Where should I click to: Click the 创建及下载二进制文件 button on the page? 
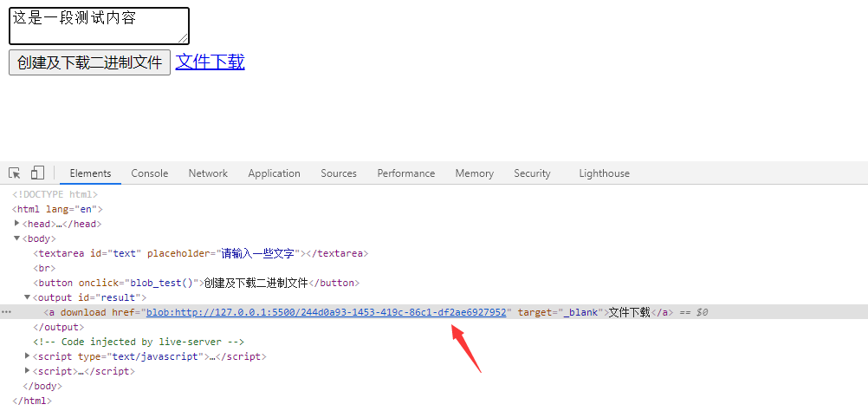pyautogui.click(x=90, y=62)
